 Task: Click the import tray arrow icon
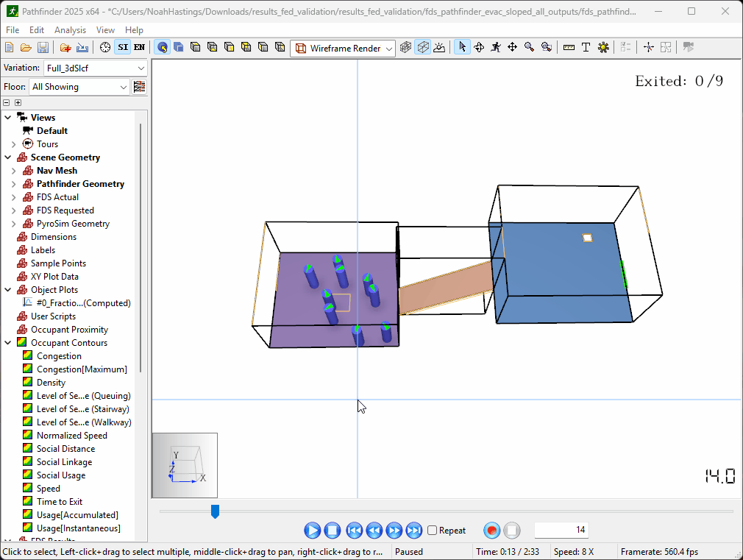[x=82, y=47]
